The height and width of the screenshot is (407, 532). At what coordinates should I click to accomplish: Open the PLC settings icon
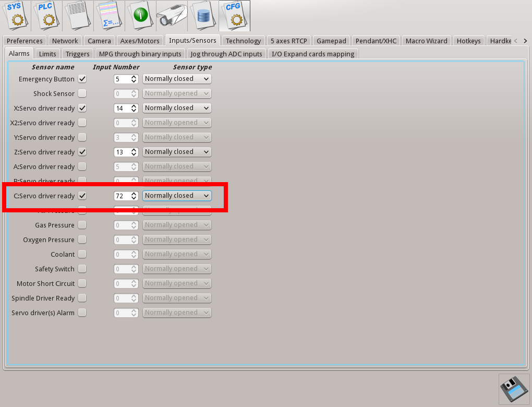coord(47,16)
